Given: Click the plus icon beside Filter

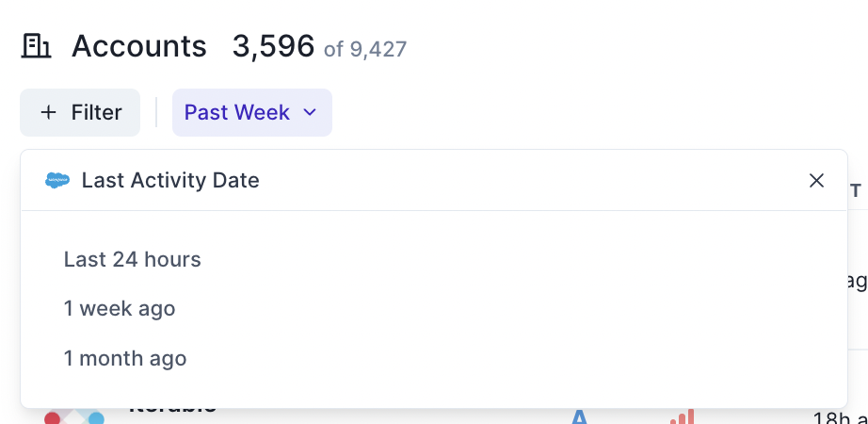Looking at the screenshot, I should tap(49, 113).
